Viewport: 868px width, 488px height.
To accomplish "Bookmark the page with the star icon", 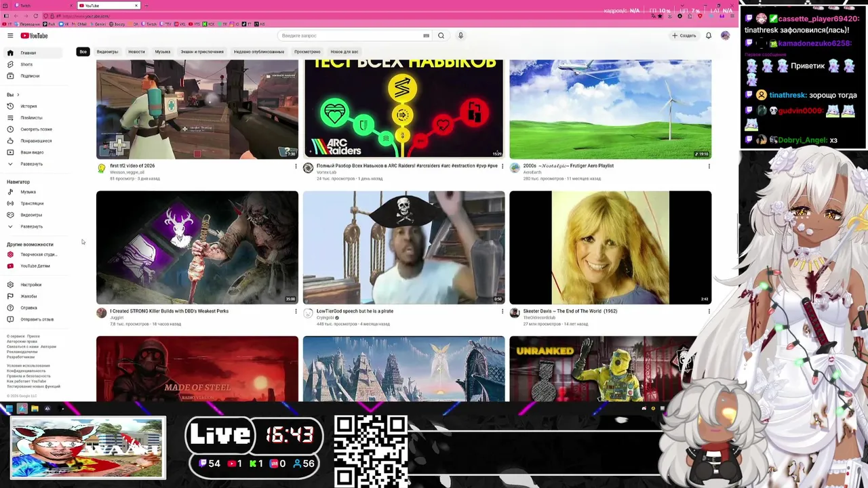I will [x=660, y=16].
